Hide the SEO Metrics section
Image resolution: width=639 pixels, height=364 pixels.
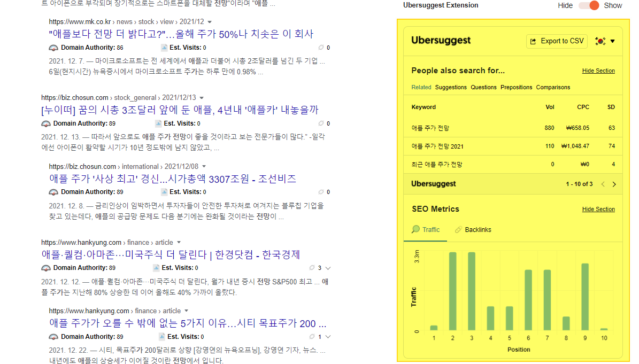click(x=598, y=210)
